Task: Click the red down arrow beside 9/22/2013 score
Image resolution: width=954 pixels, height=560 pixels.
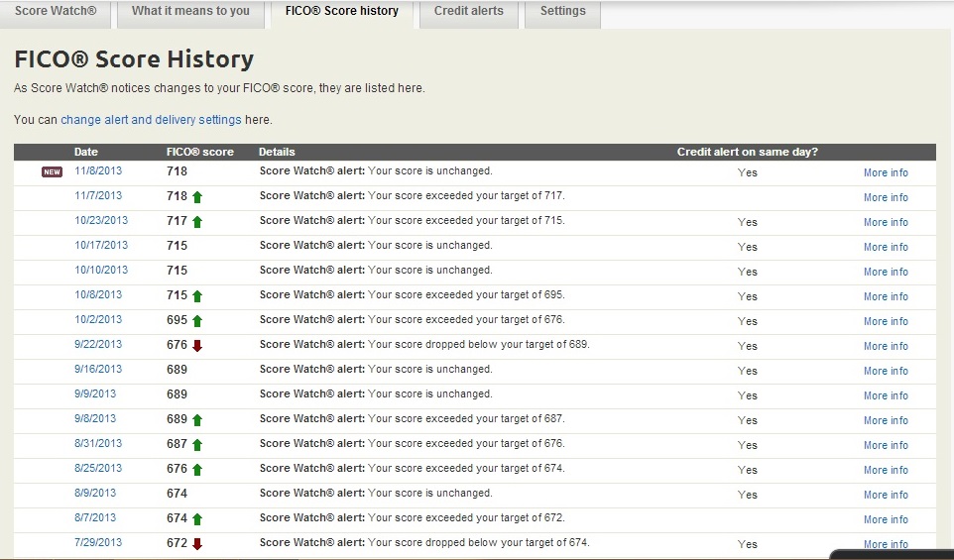Action: [x=197, y=345]
